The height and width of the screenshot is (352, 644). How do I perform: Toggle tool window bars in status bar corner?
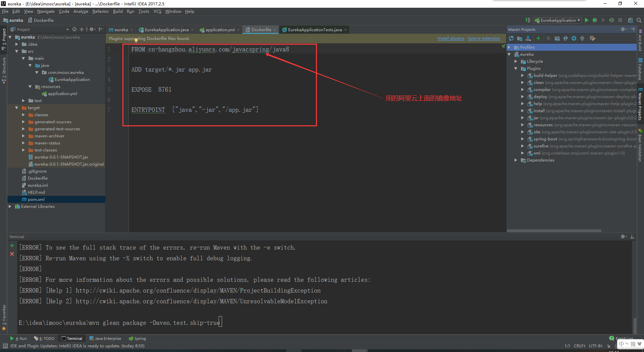pos(5,346)
